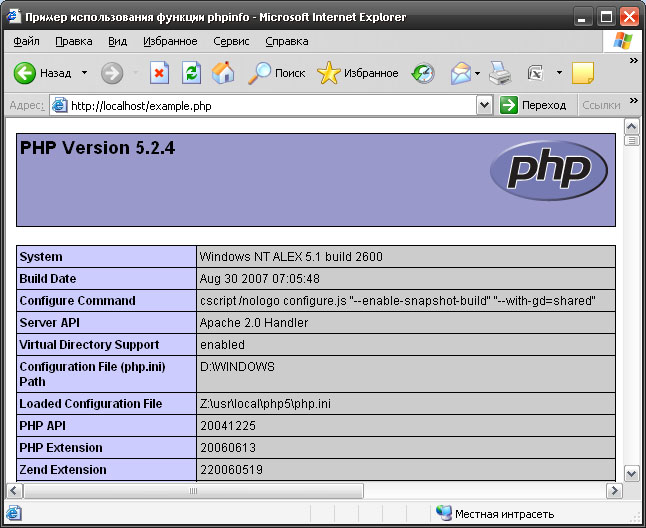Click the D:\WINDOWS path value
This screenshot has height=528, width=646.
point(237,367)
